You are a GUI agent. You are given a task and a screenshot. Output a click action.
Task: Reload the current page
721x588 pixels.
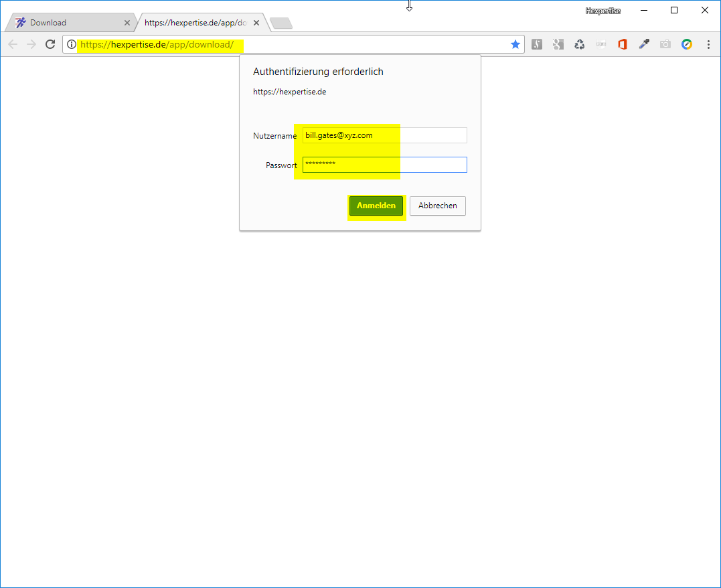point(50,44)
